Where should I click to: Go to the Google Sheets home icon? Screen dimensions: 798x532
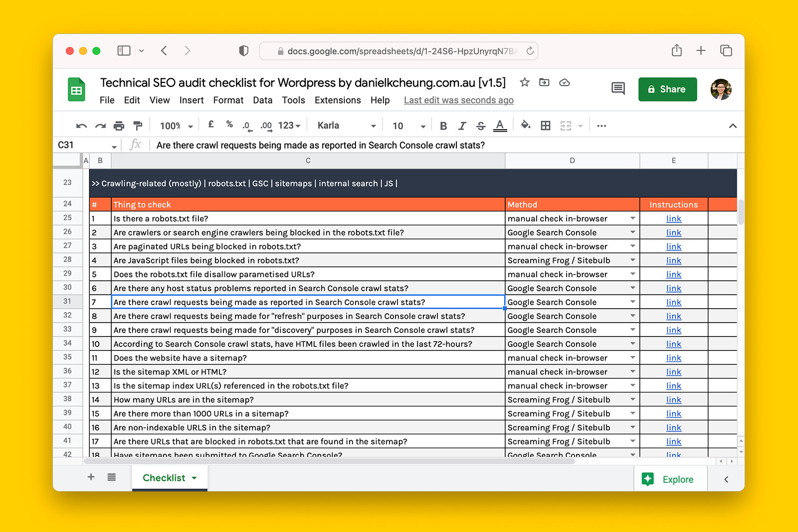(x=76, y=90)
